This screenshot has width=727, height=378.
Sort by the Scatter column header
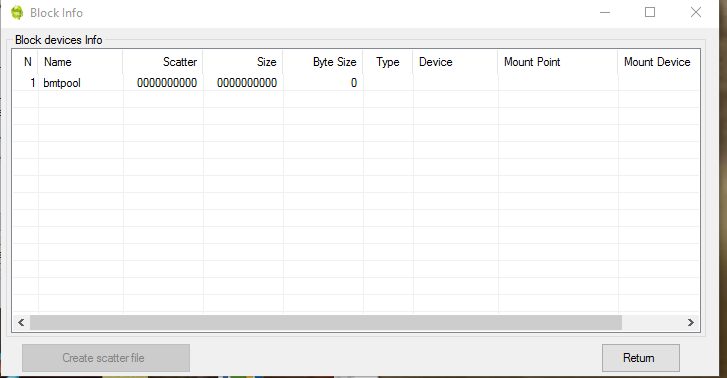tap(163, 62)
